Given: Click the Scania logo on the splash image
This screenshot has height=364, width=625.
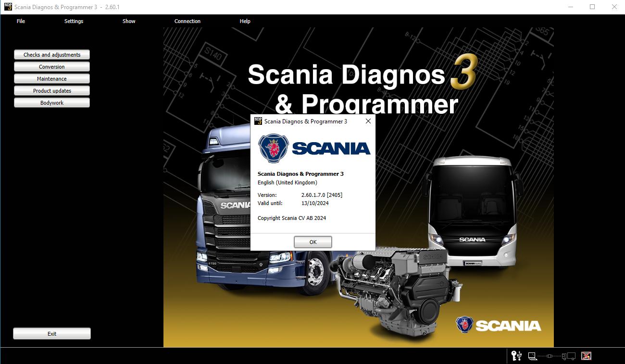Looking at the screenshot, I should pyautogui.click(x=499, y=325).
